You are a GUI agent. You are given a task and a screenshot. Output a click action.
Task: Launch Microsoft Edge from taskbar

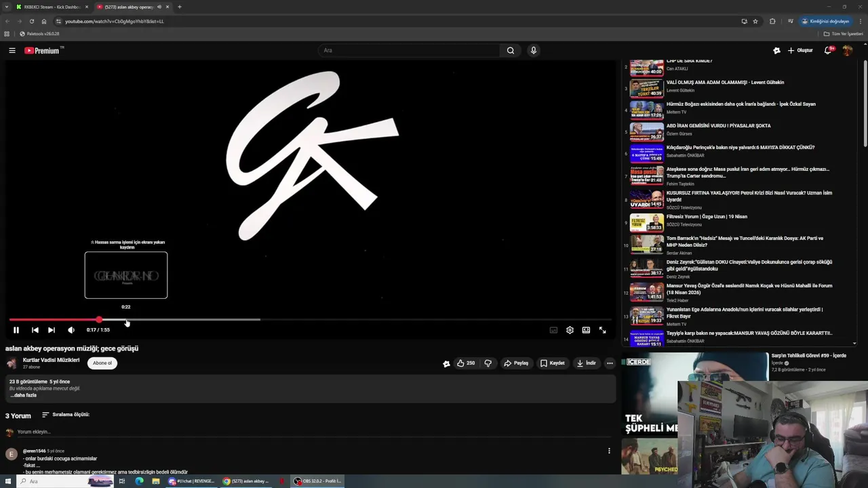tap(139, 481)
